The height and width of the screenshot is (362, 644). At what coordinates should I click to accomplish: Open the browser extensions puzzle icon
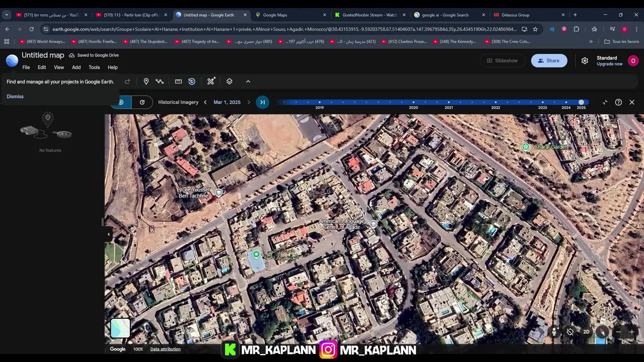click(576, 29)
